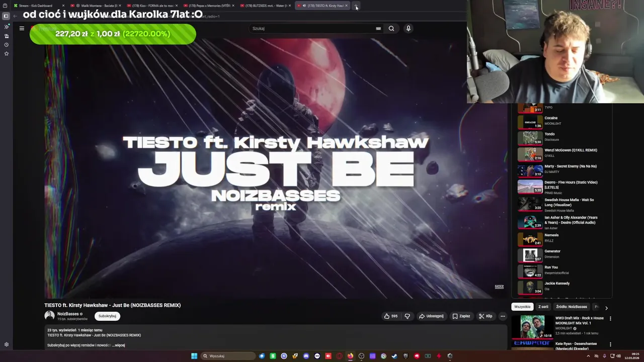The image size is (644, 362).
Task: Show hidden system tray icons chevron
Action: 588,356
